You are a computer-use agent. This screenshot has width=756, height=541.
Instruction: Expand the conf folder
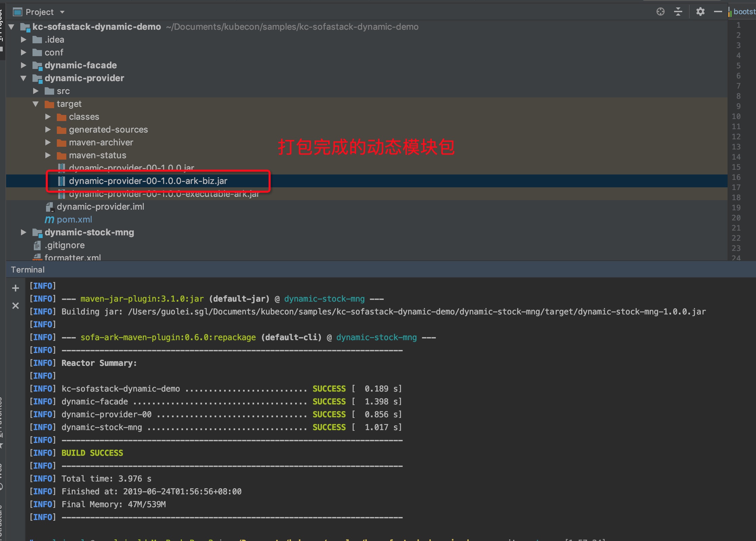click(23, 52)
